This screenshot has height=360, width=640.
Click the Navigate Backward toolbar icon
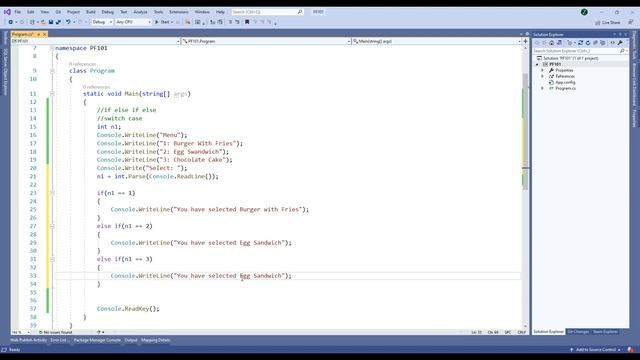tap(11, 22)
